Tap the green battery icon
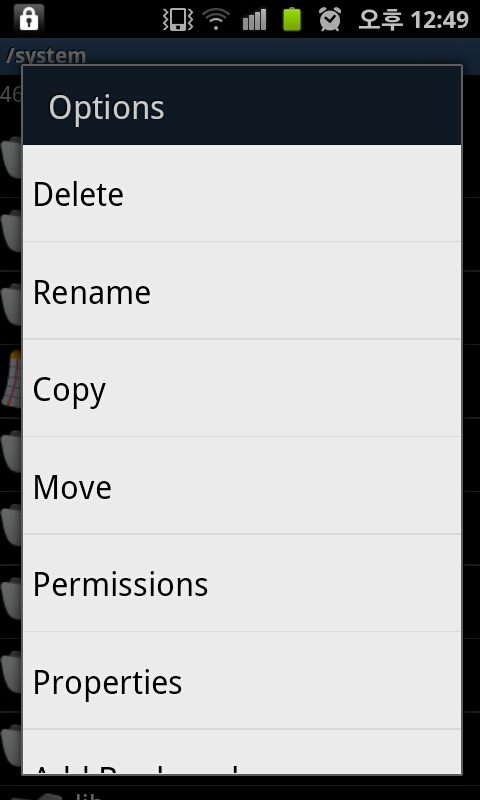480x800 pixels. point(292,19)
